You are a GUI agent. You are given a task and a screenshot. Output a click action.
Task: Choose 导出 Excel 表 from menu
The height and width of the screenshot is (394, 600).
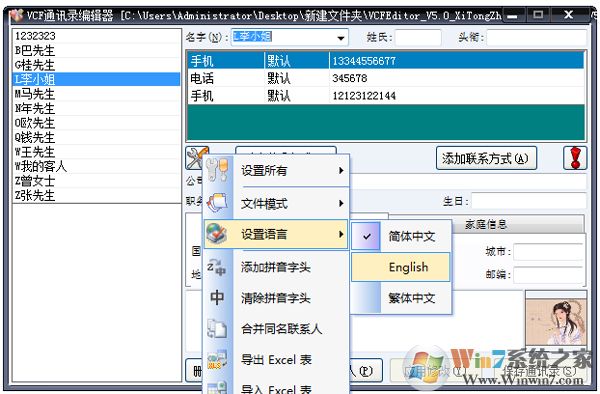click(x=276, y=360)
